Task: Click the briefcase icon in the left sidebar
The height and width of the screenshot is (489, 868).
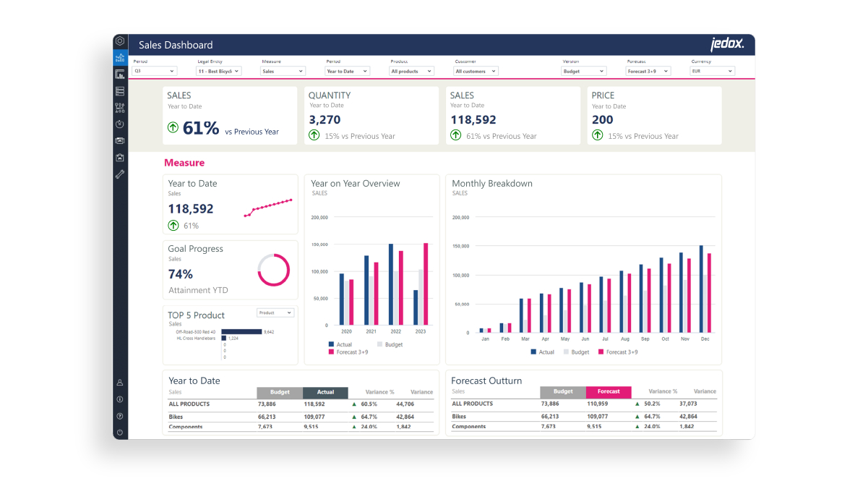Action: (x=120, y=157)
